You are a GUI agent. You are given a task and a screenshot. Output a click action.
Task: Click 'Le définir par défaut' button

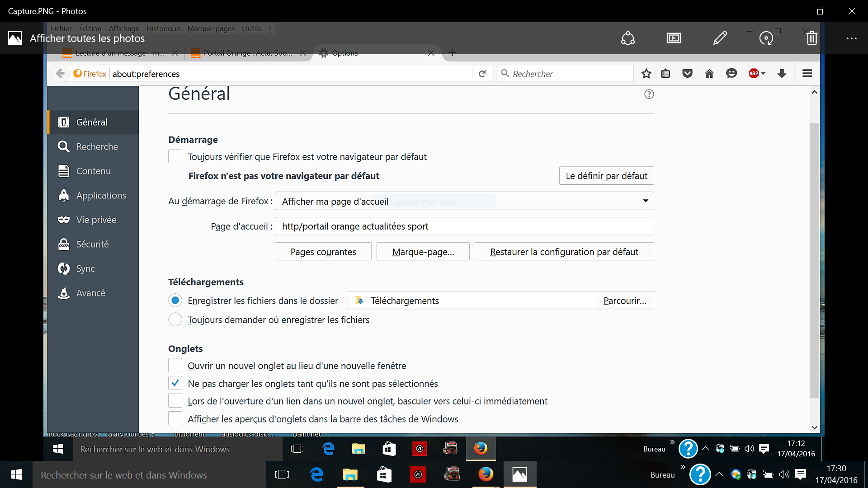point(606,176)
